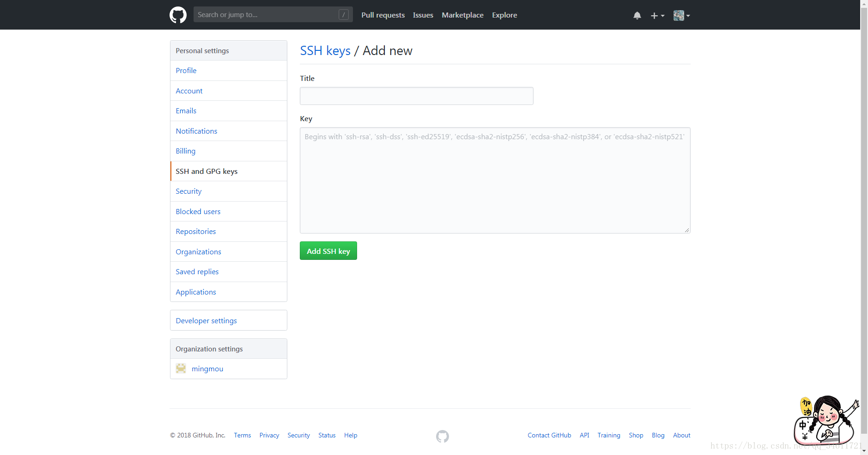Screen dimensions: 868x455
Task: Select Profile in settings sidebar
Action: coord(229,70)
